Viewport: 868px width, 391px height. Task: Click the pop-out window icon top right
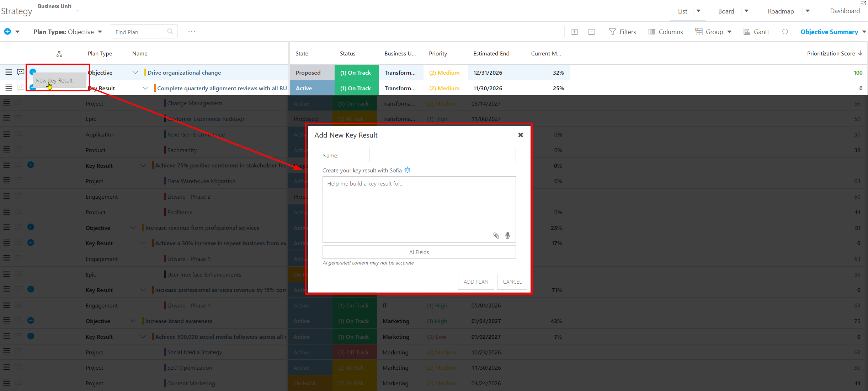click(x=863, y=3)
